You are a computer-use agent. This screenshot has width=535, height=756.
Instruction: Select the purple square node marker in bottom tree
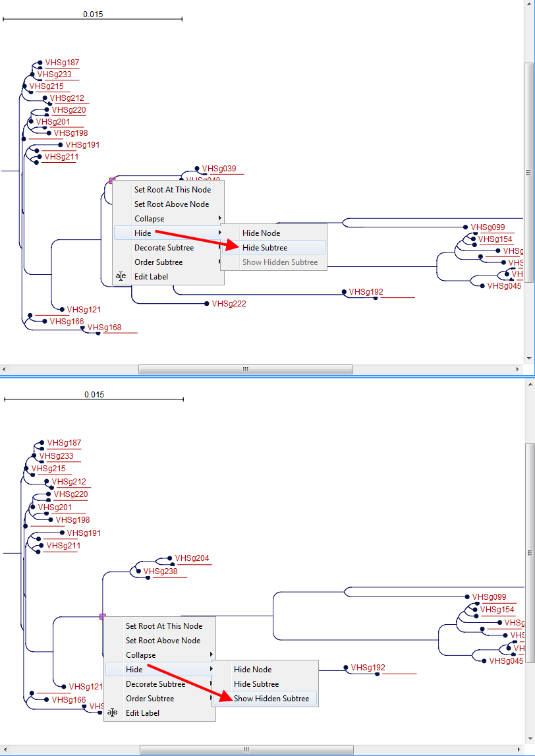click(102, 618)
